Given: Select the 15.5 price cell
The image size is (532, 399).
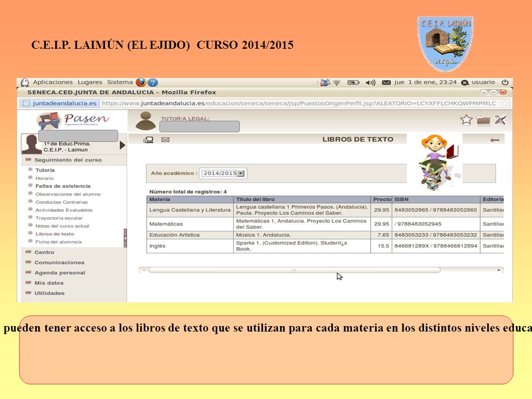Looking at the screenshot, I should point(381,246).
